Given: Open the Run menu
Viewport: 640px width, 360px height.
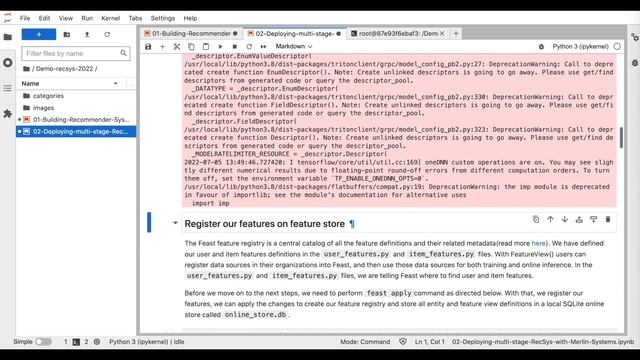Looking at the screenshot, I should pos(87,18).
